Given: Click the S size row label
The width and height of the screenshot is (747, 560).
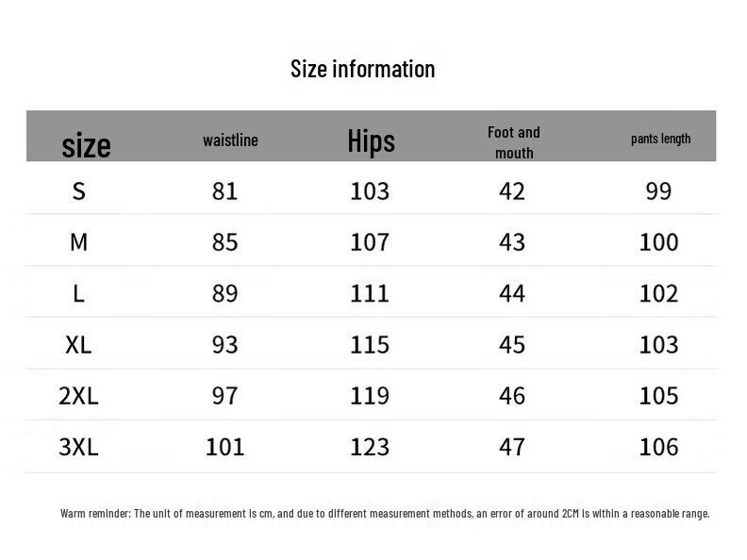Looking at the screenshot, I should coord(79,191).
